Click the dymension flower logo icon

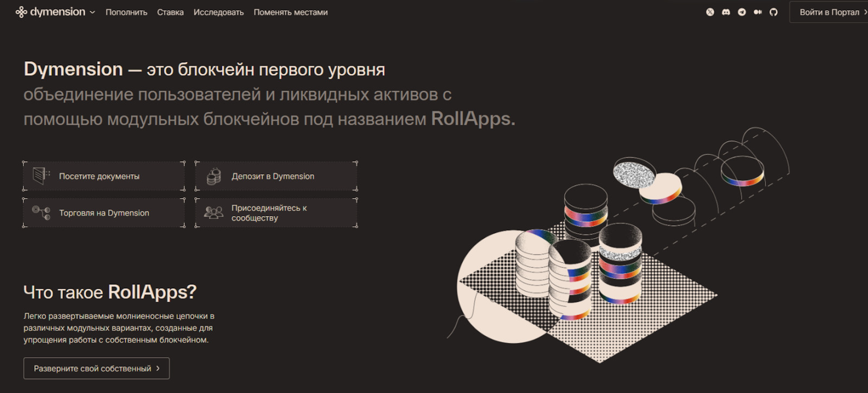pyautogui.click(x=21, y=12)
